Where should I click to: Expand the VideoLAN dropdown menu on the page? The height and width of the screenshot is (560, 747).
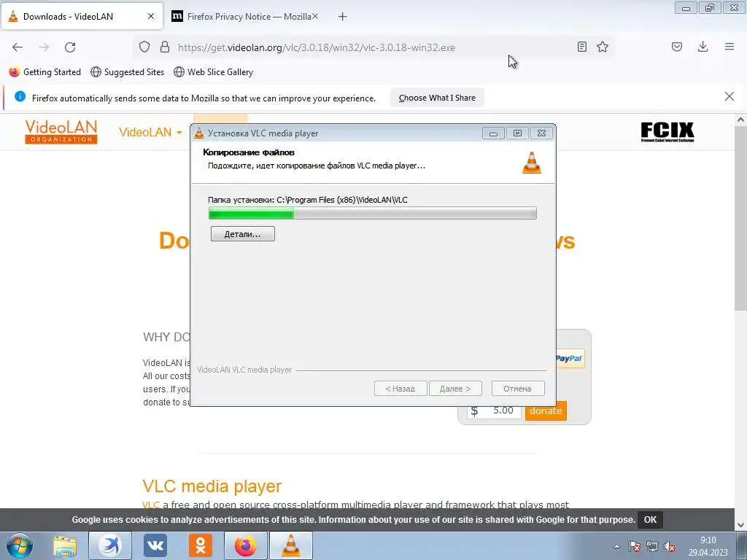[150, 133]
